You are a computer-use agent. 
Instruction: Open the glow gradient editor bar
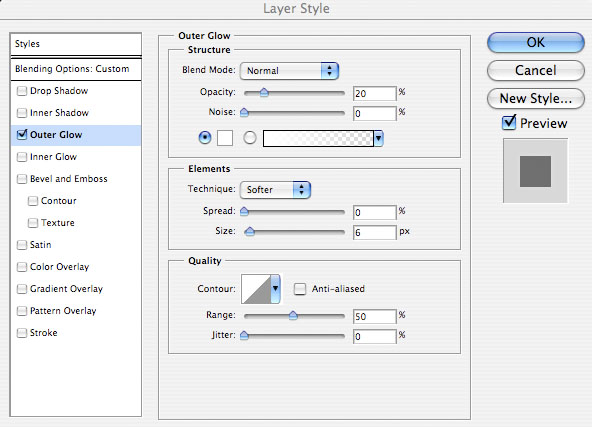click(318, 139)
